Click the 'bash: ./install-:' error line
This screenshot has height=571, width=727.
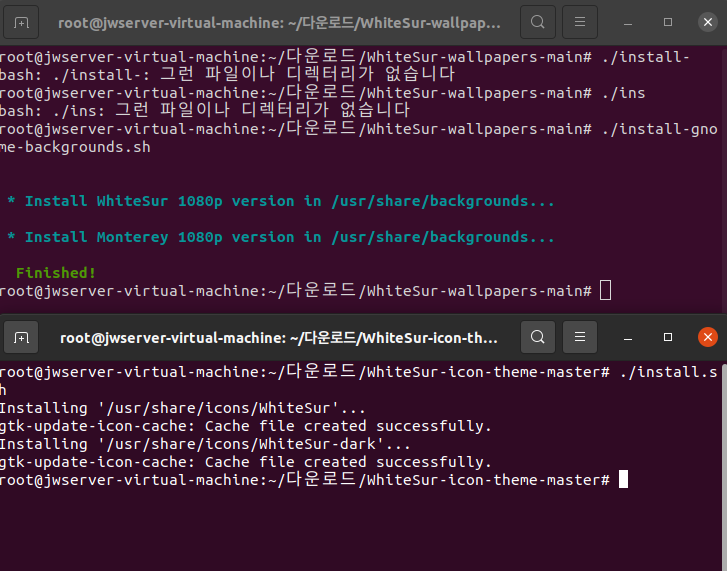[x=227, y=75]
